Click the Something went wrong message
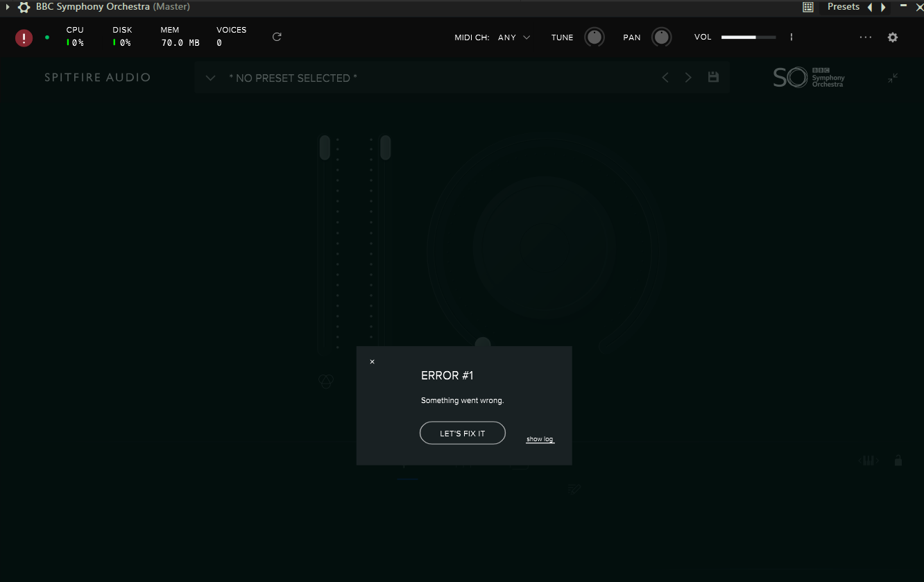Image resolution: width=924 pixels, height=582 pixels. tap(462, 400)
